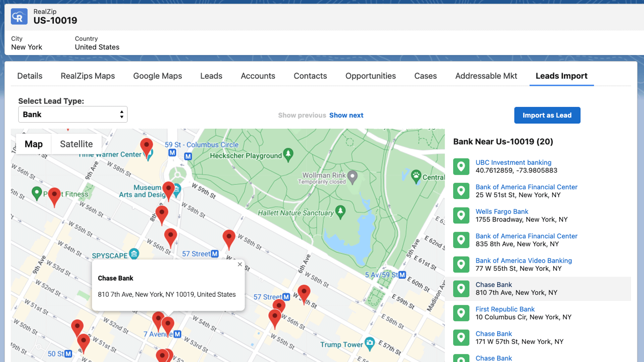
Task: Switch map to Satellite view
Action: coord(76,144)
